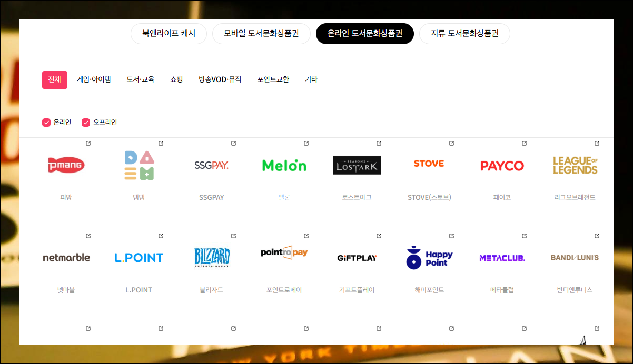The height and width of the screenshot is (364, 633).
Task: Click the 리그오브레전드 label
Action: coord(575,197)
